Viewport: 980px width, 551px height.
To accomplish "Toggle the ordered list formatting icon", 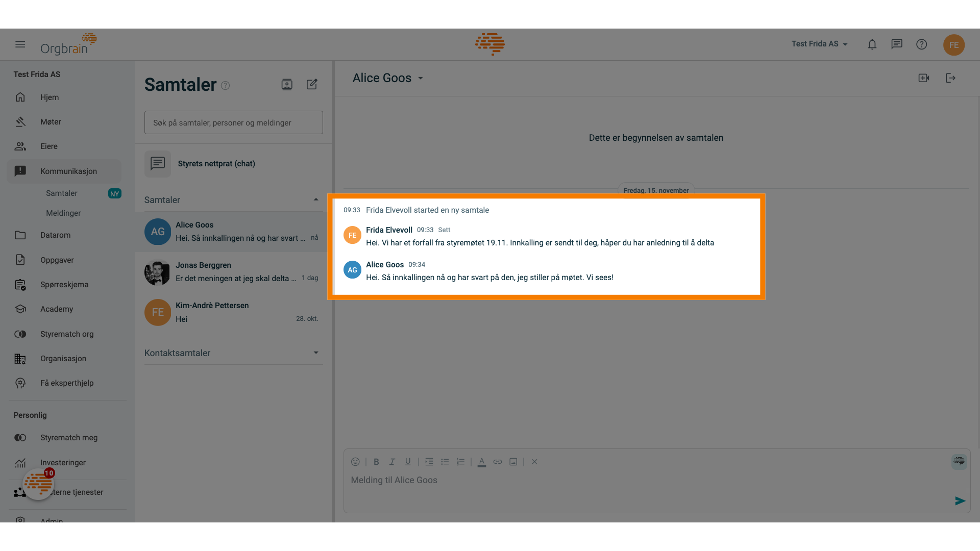I will [x=460, y=462].
